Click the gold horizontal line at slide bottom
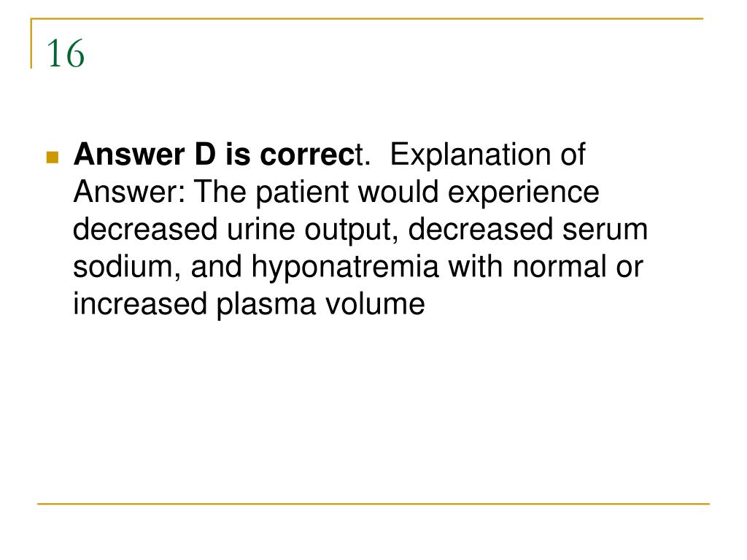The width and height of the screenshot is (747, 560). point(373,503)
